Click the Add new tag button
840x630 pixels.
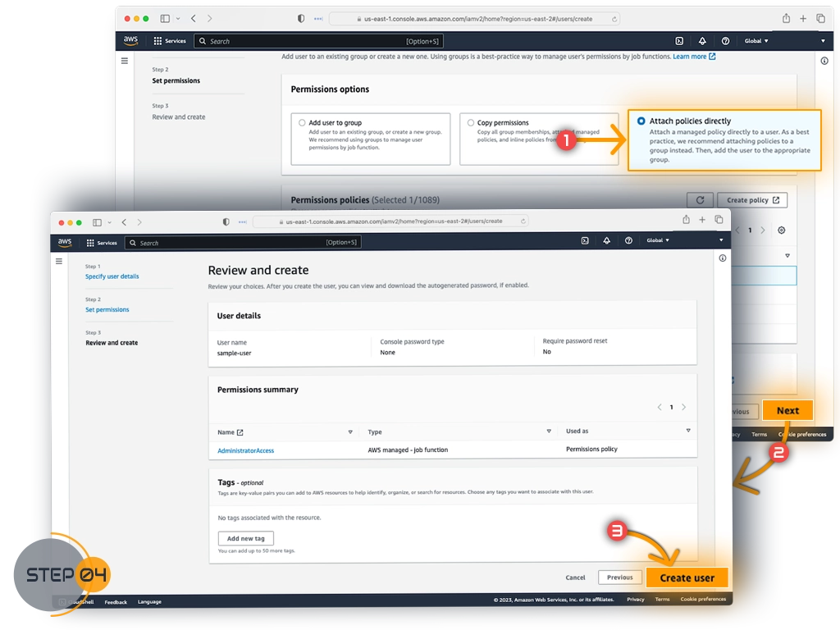(x=245, y=539)
